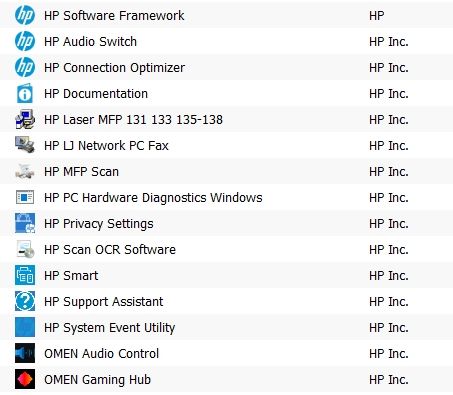Click the HP Documentation info icon

point(25,93)
